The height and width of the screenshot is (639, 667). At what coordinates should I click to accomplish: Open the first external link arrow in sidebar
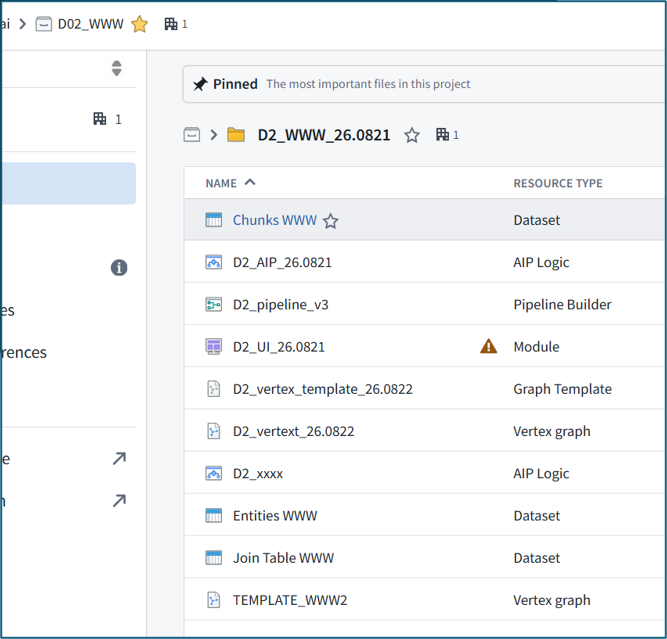[x=120, y=459]
